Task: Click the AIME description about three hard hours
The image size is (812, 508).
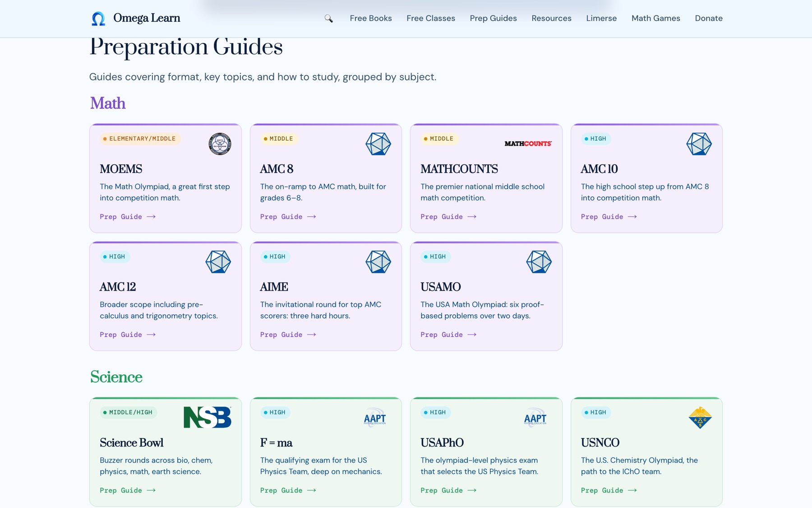Action: pyautogui.click(x=320, y=310)
